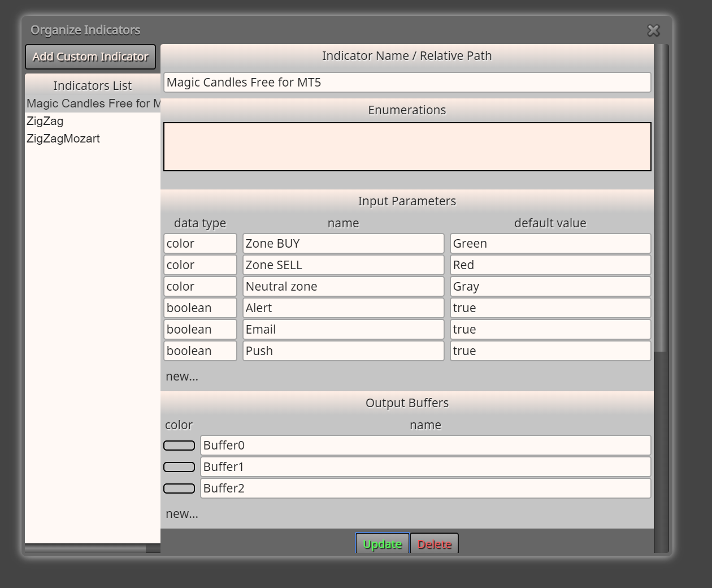Image resolution: width=712 pixels, height=588 pixels.
Task: Select ZigZag in the Indicators List
Action: (x=93, y=121)
